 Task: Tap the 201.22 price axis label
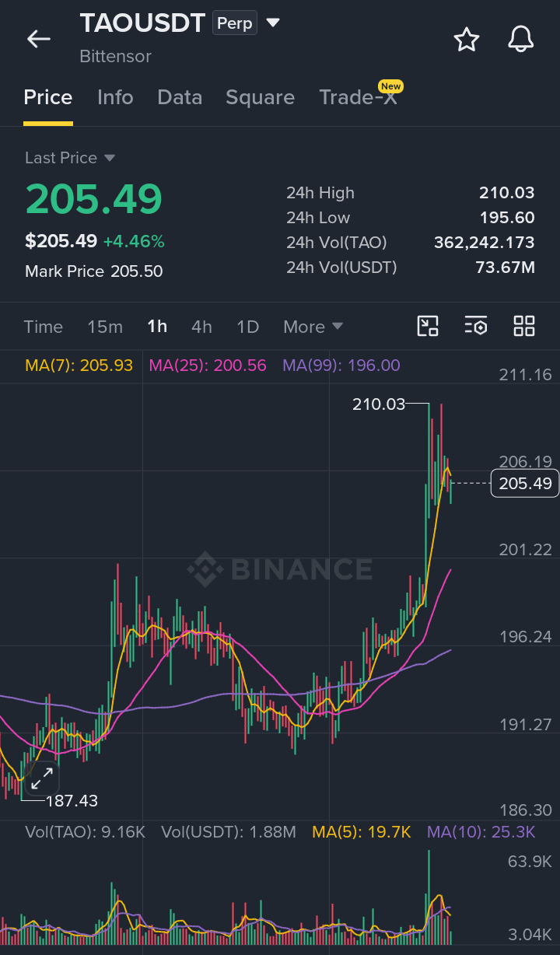(x=526, y=550)
